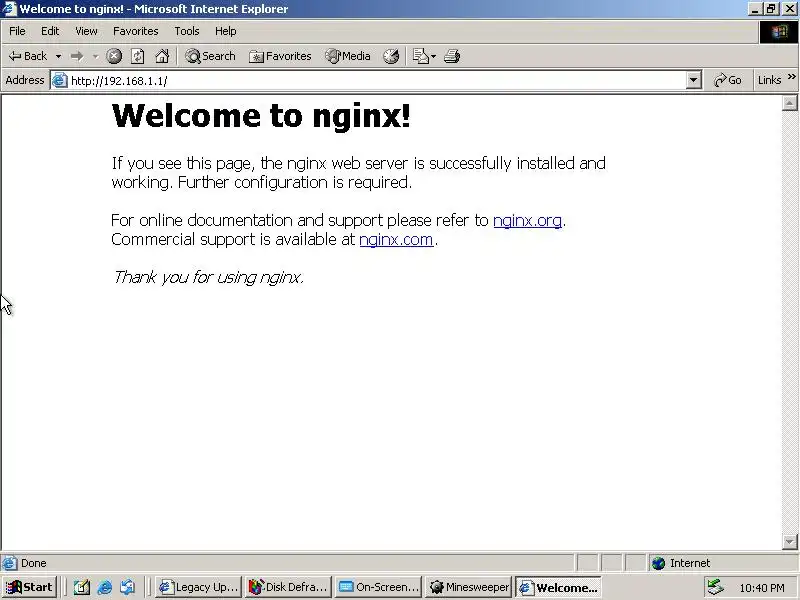Click the Internet zone globe icon
Viewport: 800px width, 600px height.
658,563
